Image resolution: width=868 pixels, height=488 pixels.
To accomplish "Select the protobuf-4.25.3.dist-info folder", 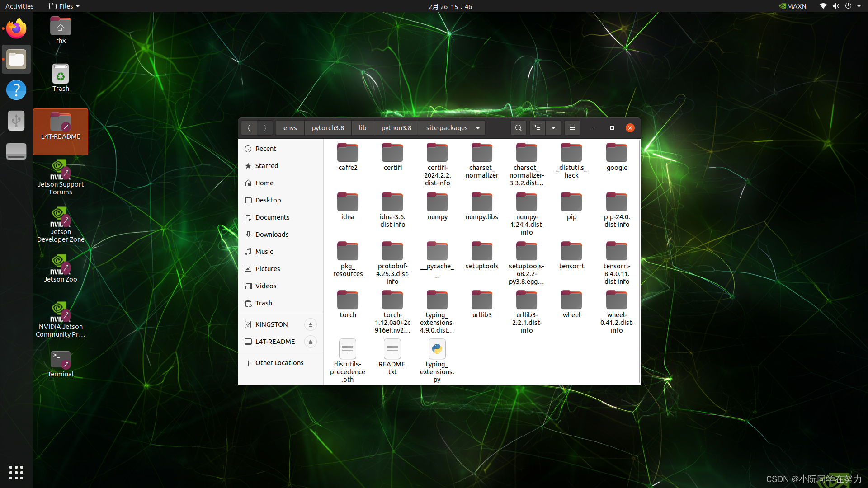I will [392, 263].
